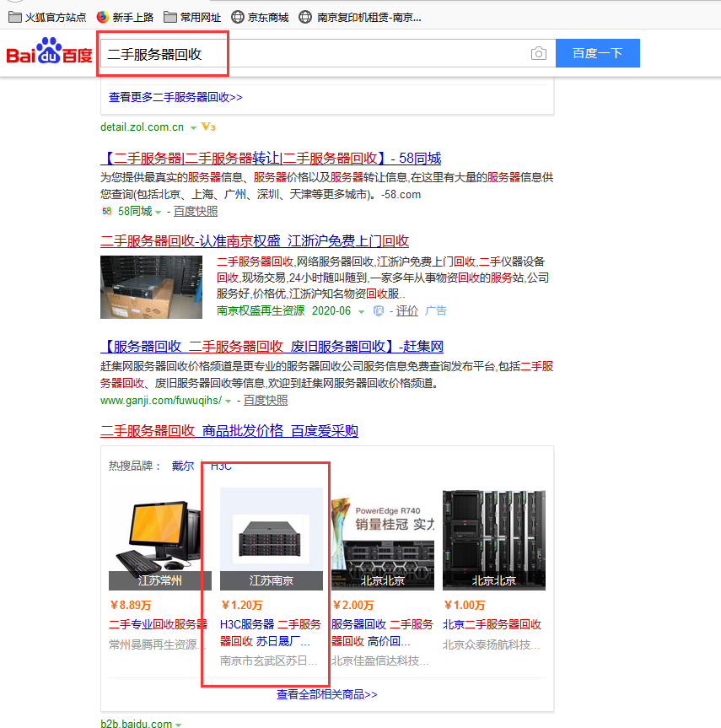Click the 百度一下 search button
Viewport: 721px width, 728px height.
[598, 53]
